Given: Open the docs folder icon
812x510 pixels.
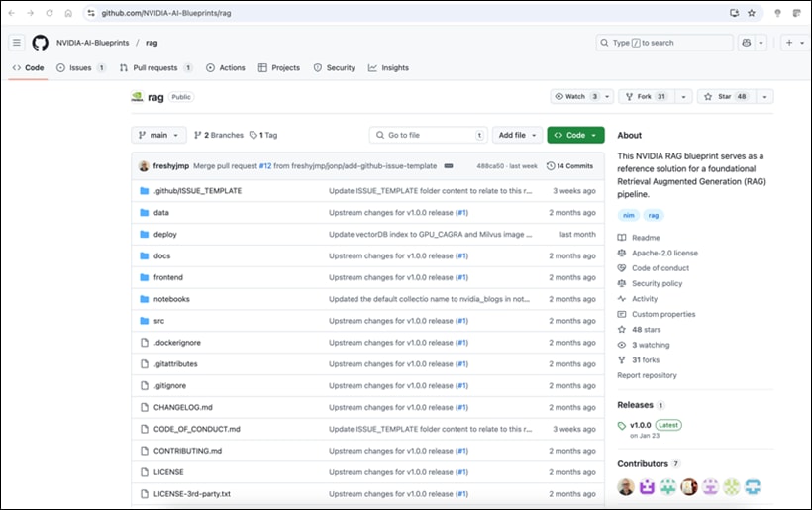Looking at the screenshot, I should click(145, 255).
